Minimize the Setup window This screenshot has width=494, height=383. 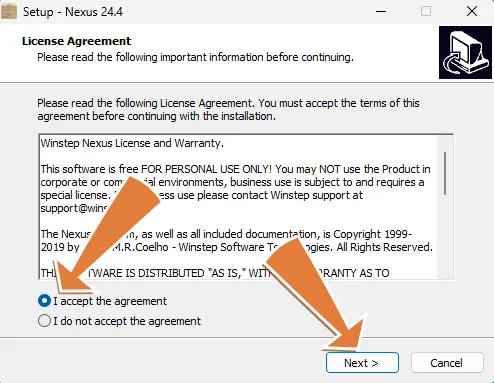pyautogui.click(x=381, y=12)
